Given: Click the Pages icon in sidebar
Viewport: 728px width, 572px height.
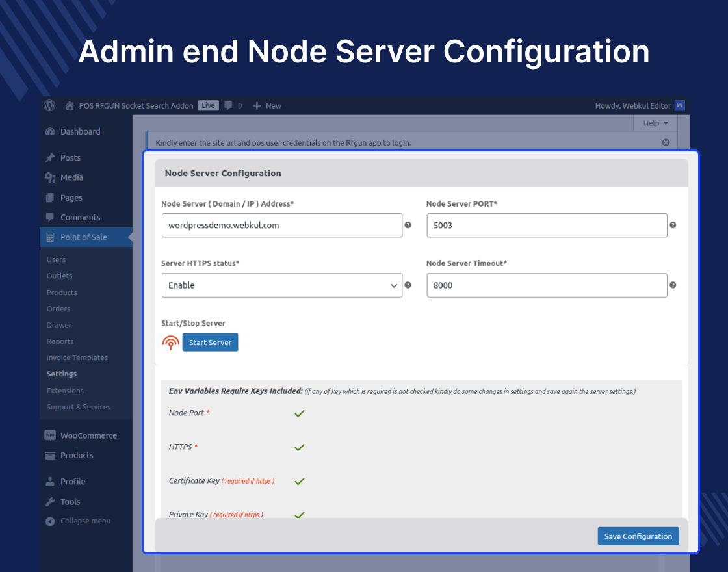Looking at the screenshot, I should [x=50, y=198].
